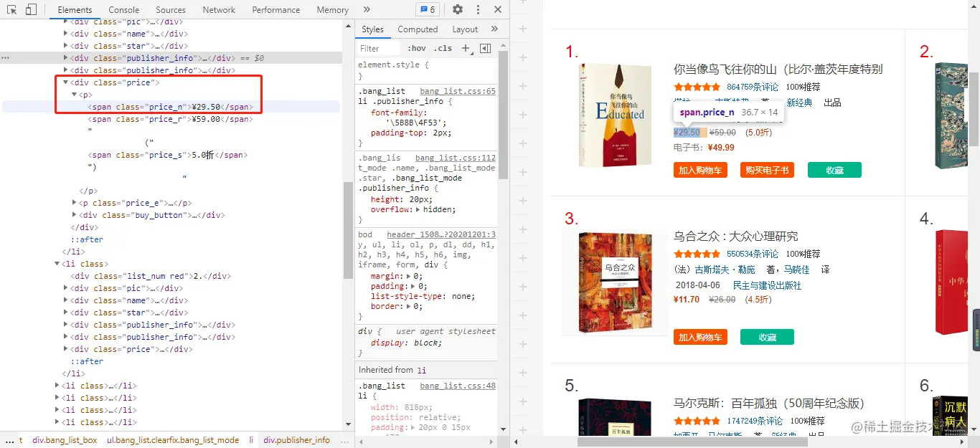980x448 pixels.
Task: Click 加入购物车 for book 1
Action: pos(700,170)
